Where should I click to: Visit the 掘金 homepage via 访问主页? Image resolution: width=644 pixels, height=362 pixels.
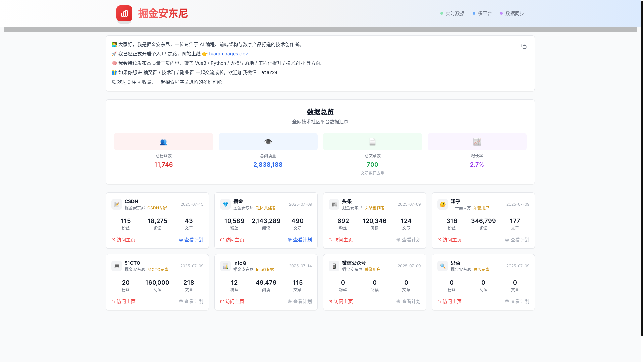[232, 240]
